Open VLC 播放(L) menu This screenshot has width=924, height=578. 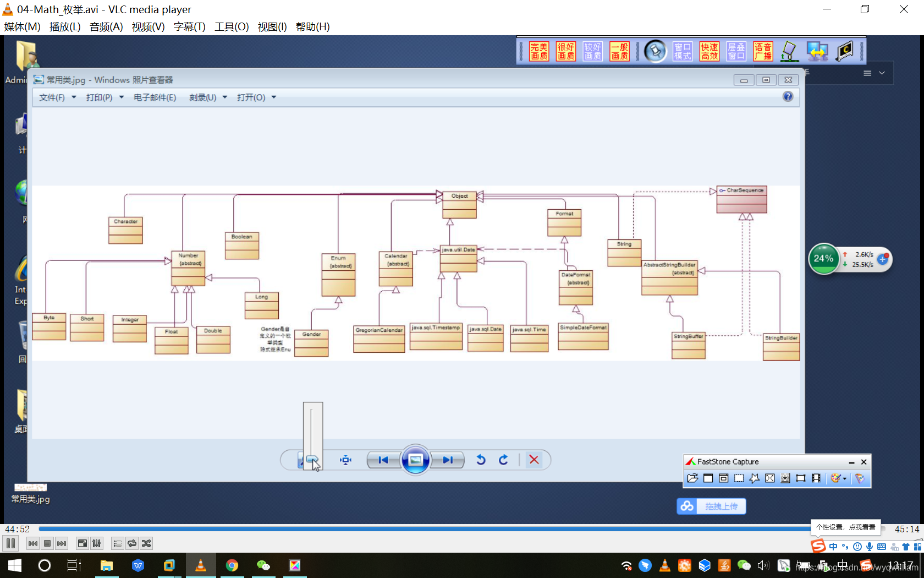[x=65, y=26]
